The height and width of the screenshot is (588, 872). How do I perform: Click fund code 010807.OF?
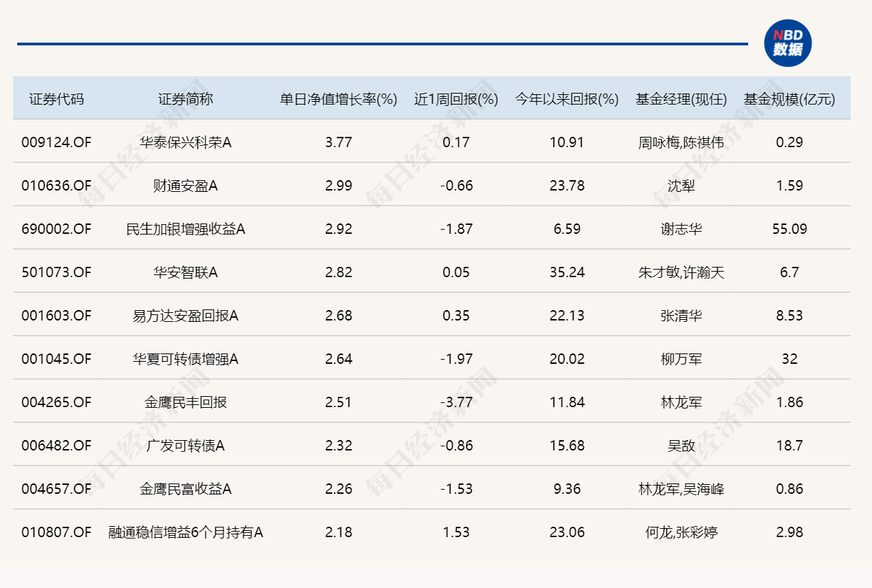[56, 532]
